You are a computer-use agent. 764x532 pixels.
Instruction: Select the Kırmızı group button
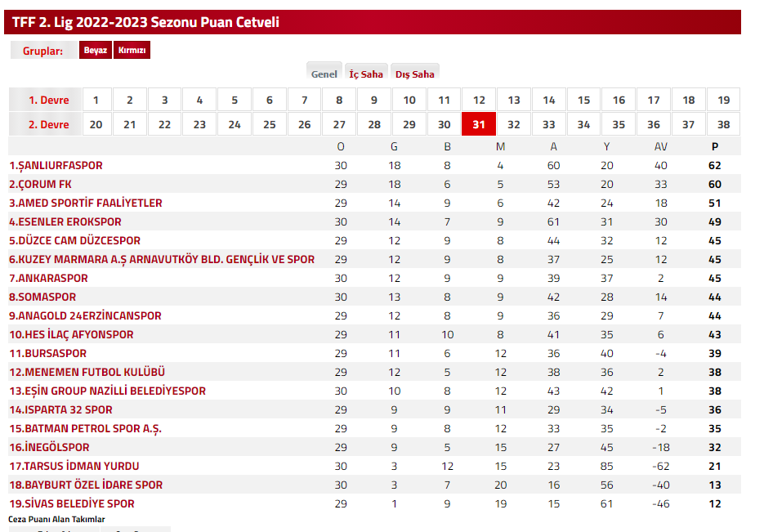pos(132,51)
